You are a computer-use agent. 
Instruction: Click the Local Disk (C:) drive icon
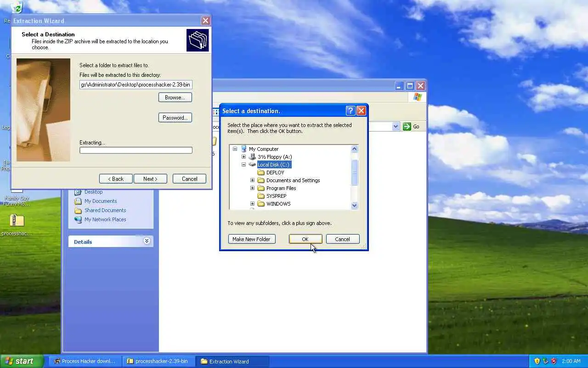pyautogui.click(x=252, y=164)
